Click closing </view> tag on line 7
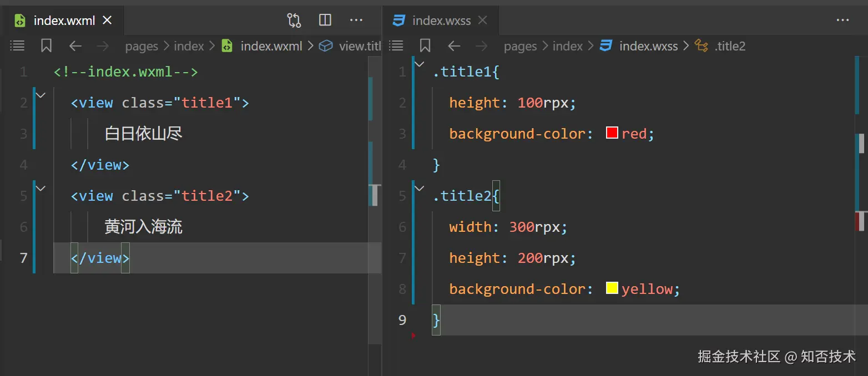Viewport: 868px width, 376px height. (100, 258)
